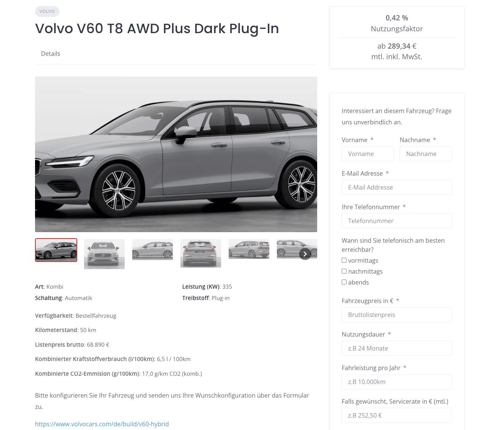Select the front-view car thumbnail
The image size is (504, 430).
(x=104, y=254)
